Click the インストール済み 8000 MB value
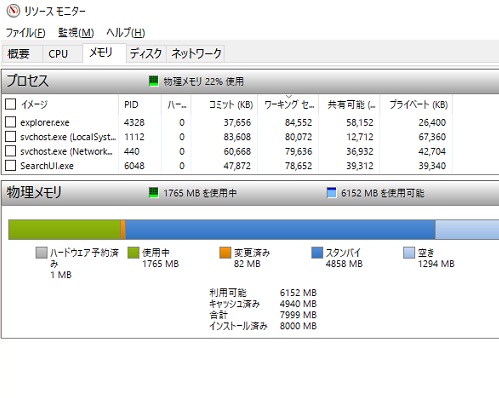Viewport: 499px width, 398px height. click(298, 326)
